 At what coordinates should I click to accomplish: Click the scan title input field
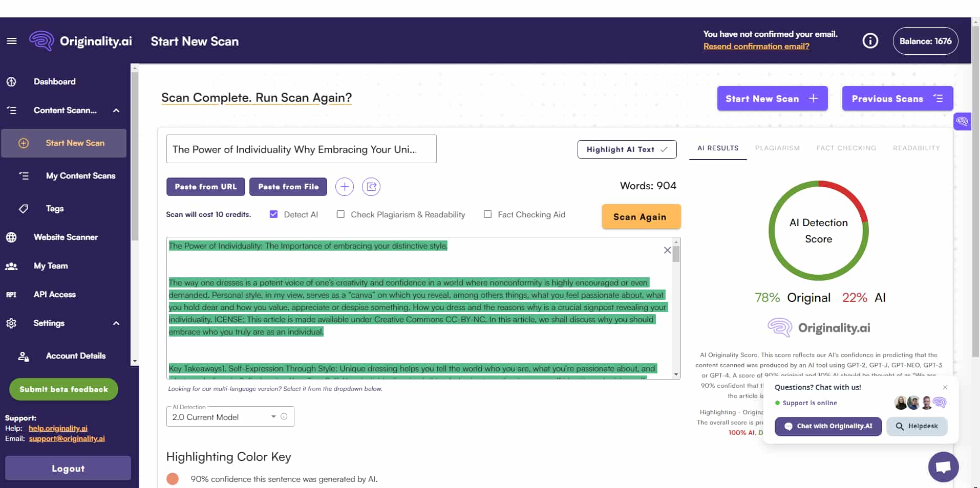(301, 149)
